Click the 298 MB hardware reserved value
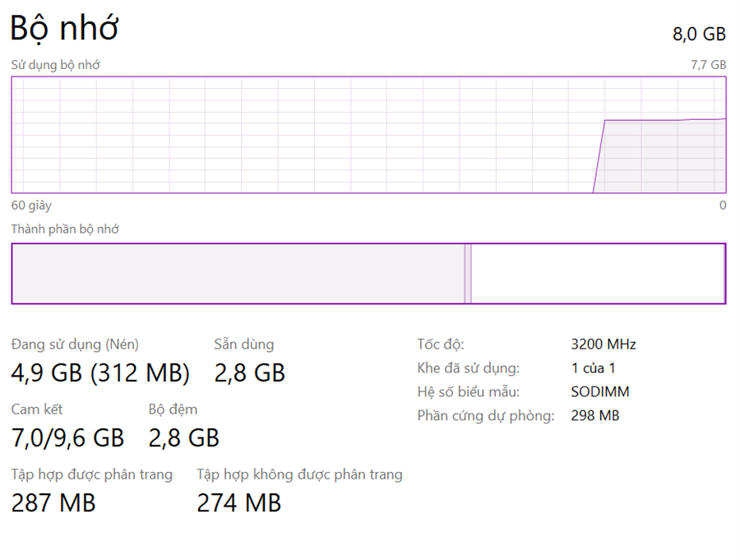The width and height of the screenshot is (740, 560). (x=595, y=416)
